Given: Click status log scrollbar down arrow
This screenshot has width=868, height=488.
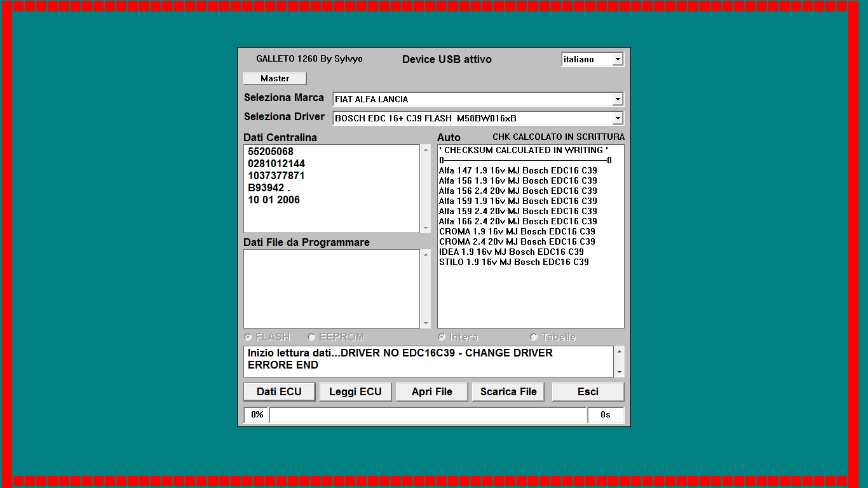Looking at the screenshot, I should 620,372.
